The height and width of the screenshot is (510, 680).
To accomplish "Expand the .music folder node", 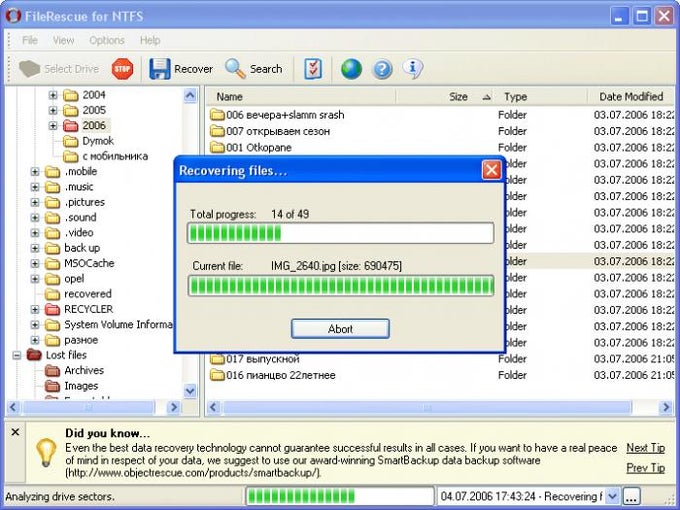I will 35,187.
